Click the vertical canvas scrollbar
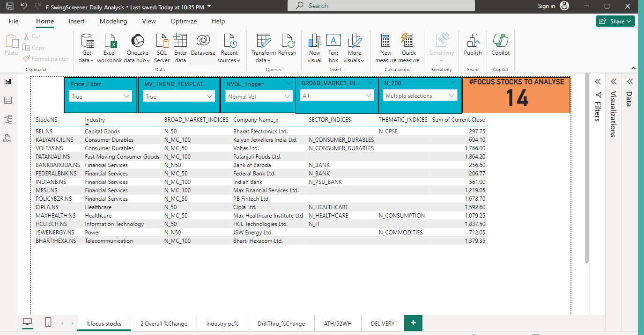Viewport: 644px width, 335px height. pos(587,168)
